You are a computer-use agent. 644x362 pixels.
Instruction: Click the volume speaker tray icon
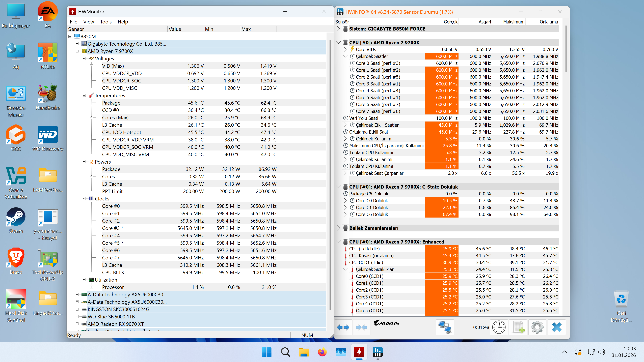(602, 352)
